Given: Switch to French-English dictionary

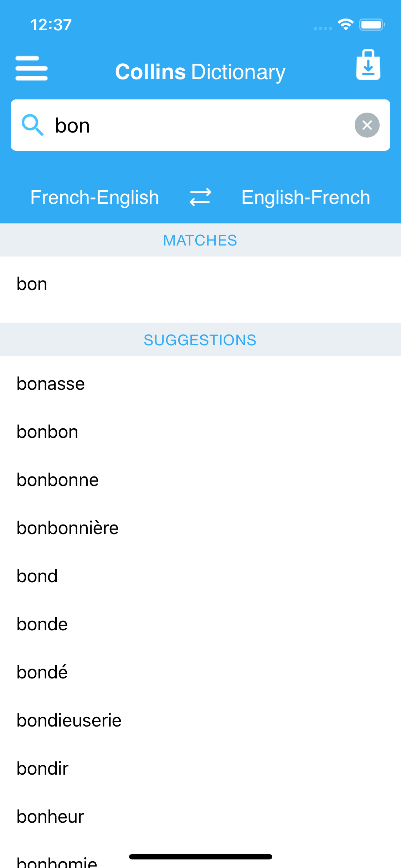Looking at the screenshot, I should 94,197.
